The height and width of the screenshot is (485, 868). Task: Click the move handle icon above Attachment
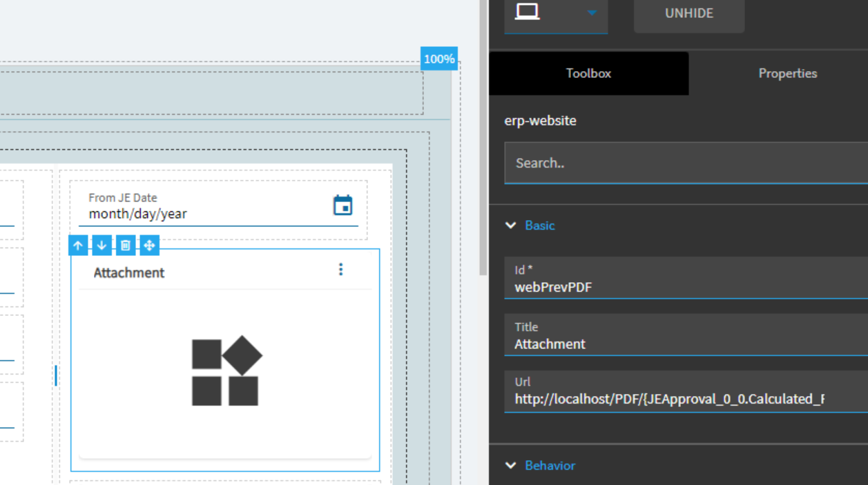coord(149,245)
